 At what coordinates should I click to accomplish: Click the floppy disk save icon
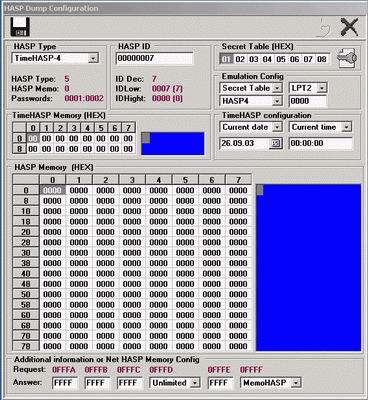[x=20, y=27]
